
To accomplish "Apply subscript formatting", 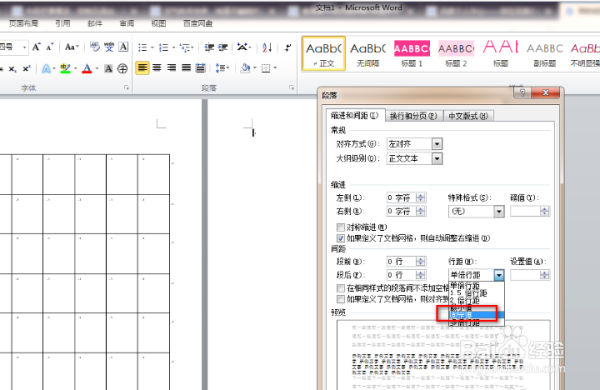I will pyautogui.click(x=12, y=69).
